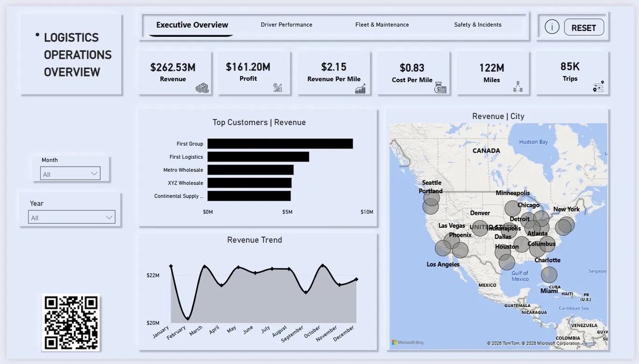This screenshot has width=639, height=364.
Task: Select the Safety & Incidents tab
Action: tap(478, 24)
